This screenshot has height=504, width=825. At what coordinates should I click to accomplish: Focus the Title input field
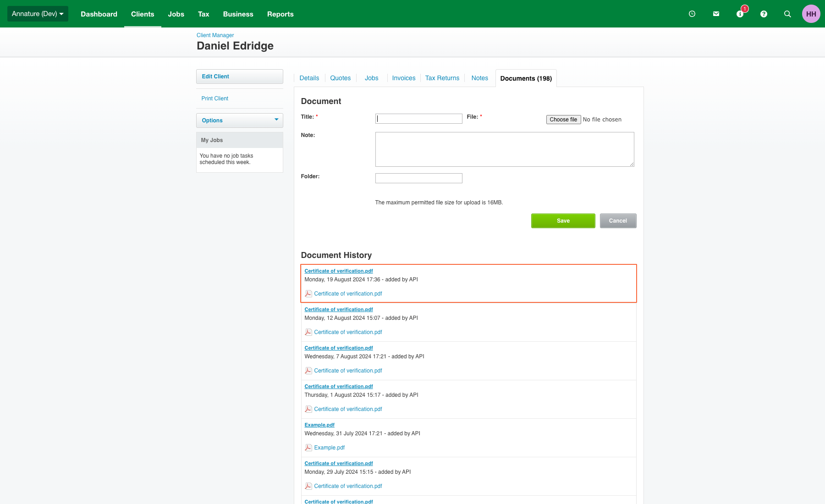point(419,119)
